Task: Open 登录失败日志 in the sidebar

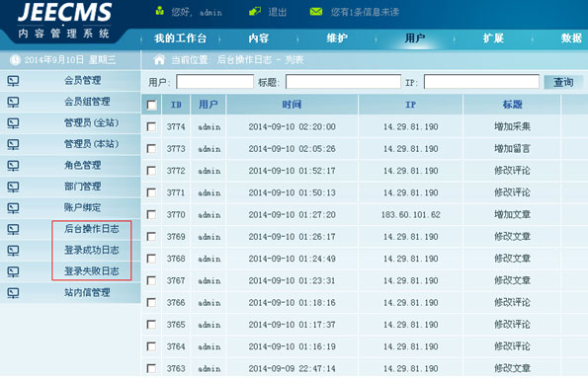Action: [x=92, y=271]
